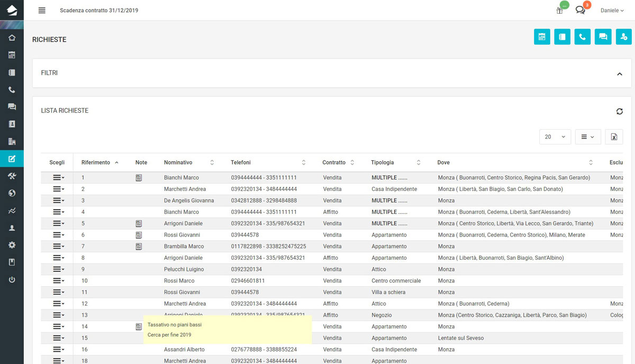Click the teal phone button

click(582, 37)
